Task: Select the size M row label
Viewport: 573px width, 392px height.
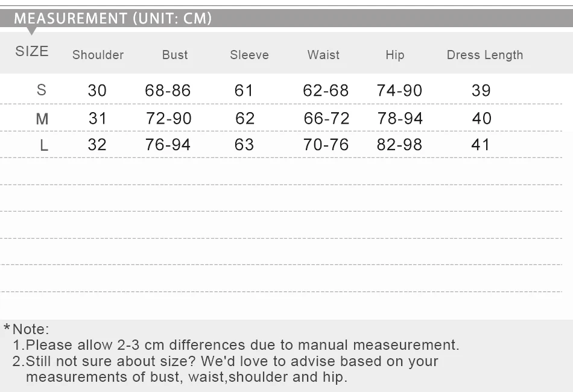Action: click(x=42, y=119)
